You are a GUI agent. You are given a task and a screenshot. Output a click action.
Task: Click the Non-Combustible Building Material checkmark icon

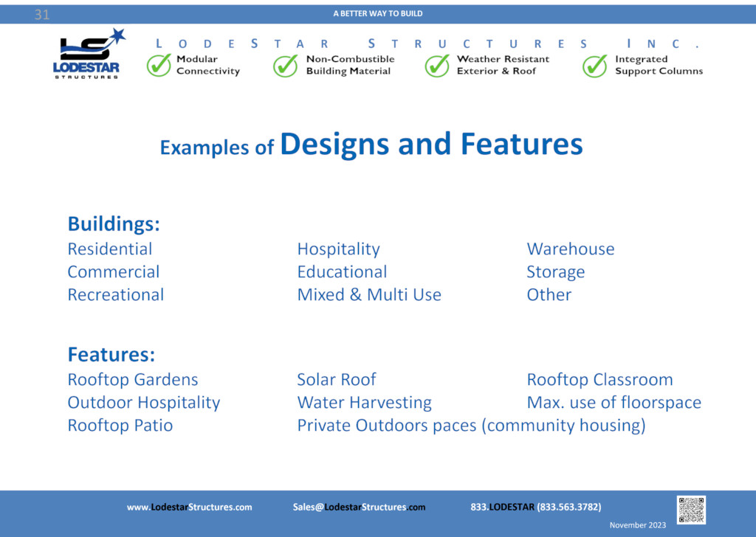(286, 66)
